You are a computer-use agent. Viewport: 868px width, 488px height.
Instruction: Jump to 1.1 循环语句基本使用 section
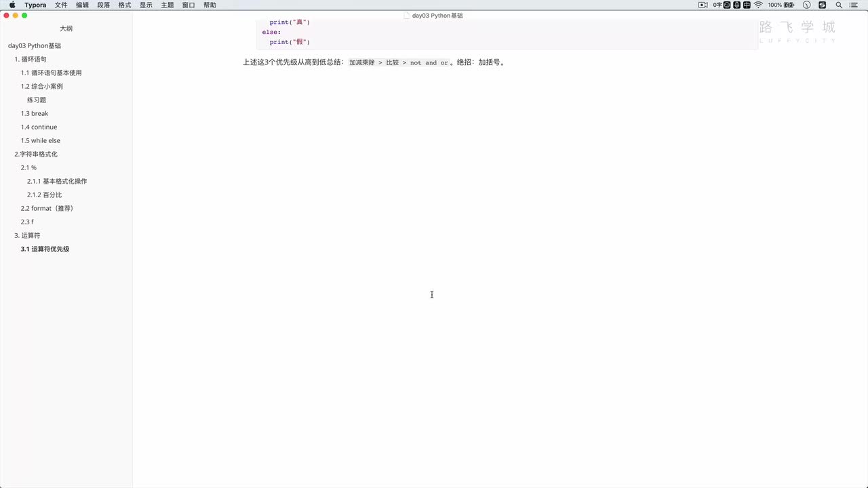click(x=51, y=73)
